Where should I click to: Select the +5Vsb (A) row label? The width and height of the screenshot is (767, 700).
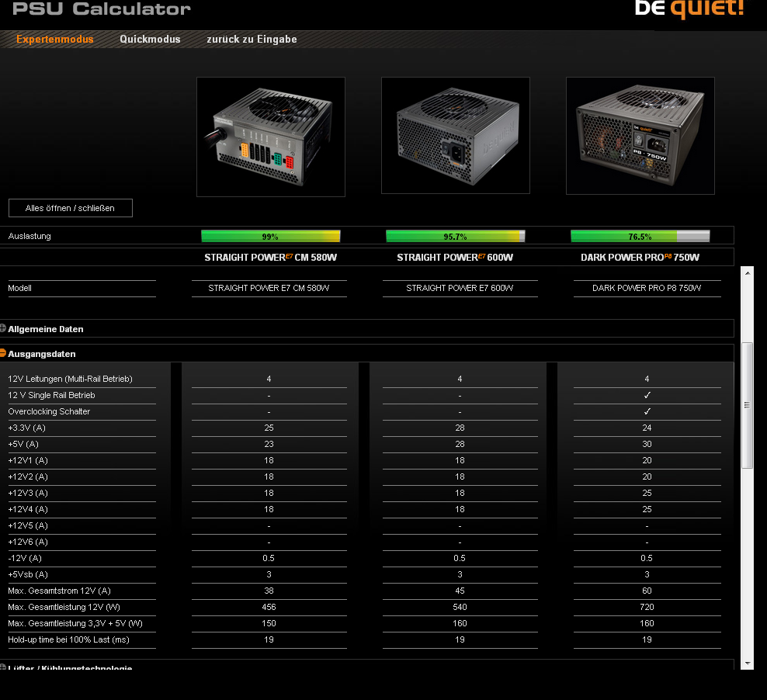tap(28, 574)
